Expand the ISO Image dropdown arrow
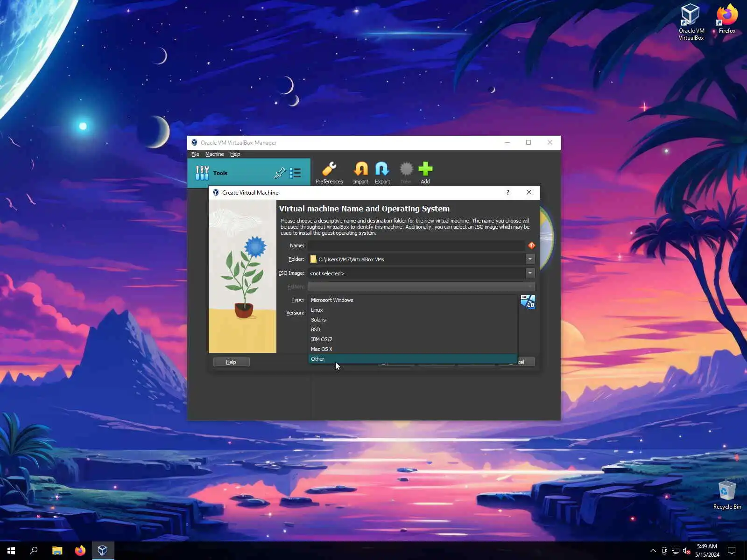747x560 pixels. point(530,273)
